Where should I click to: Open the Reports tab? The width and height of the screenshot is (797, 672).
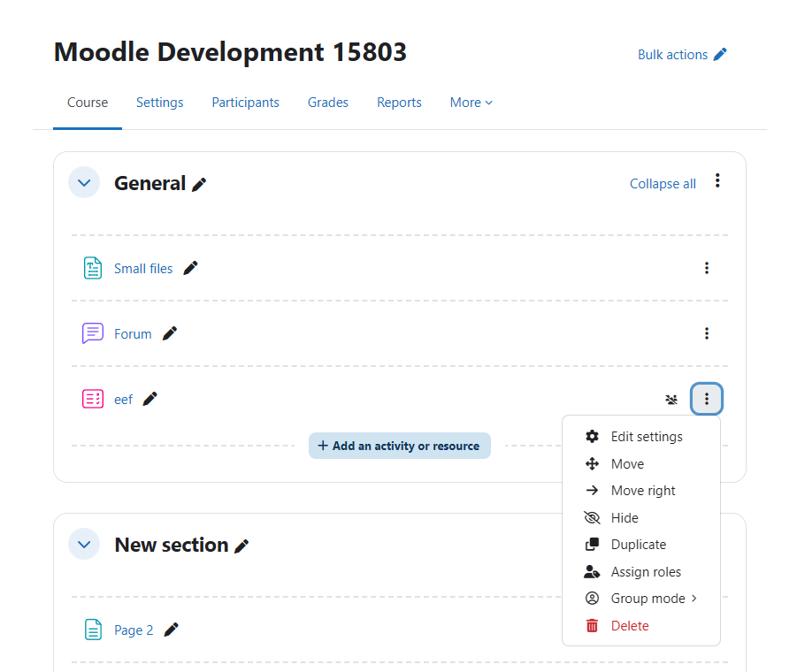click(x=399, y=103)
